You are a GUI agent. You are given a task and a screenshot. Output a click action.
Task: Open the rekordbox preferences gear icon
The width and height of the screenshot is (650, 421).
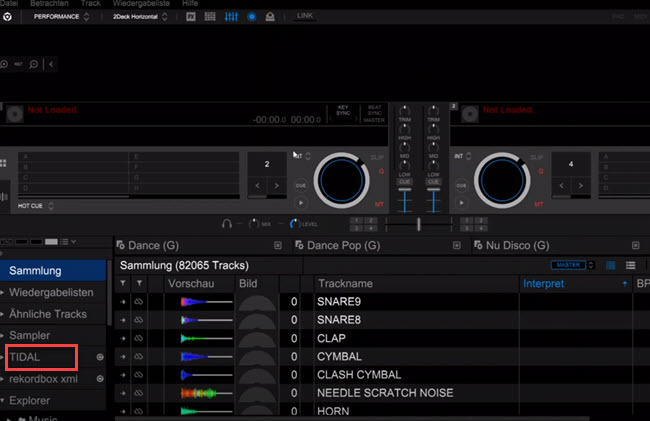pos(7,17)
